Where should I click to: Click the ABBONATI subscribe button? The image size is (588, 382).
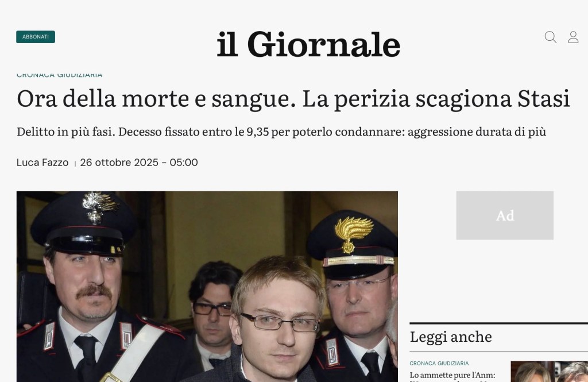pos(36,37)
